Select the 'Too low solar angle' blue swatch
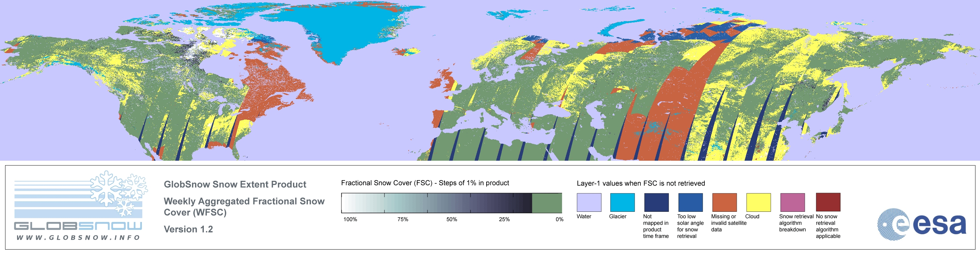Viewport: 980px width, 254px height. 690,202
